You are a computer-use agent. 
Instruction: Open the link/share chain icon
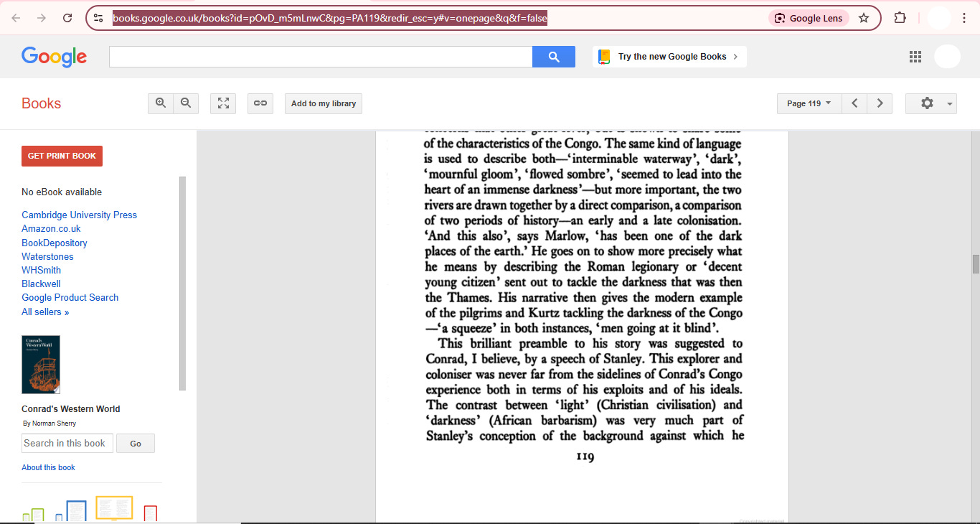coord(260,103)
